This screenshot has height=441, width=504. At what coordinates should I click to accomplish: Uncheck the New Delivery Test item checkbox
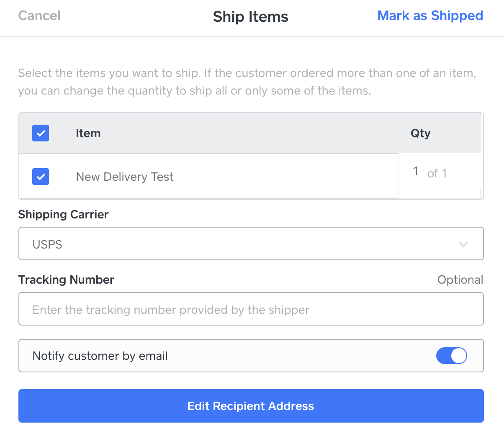(x=41, y=177)
